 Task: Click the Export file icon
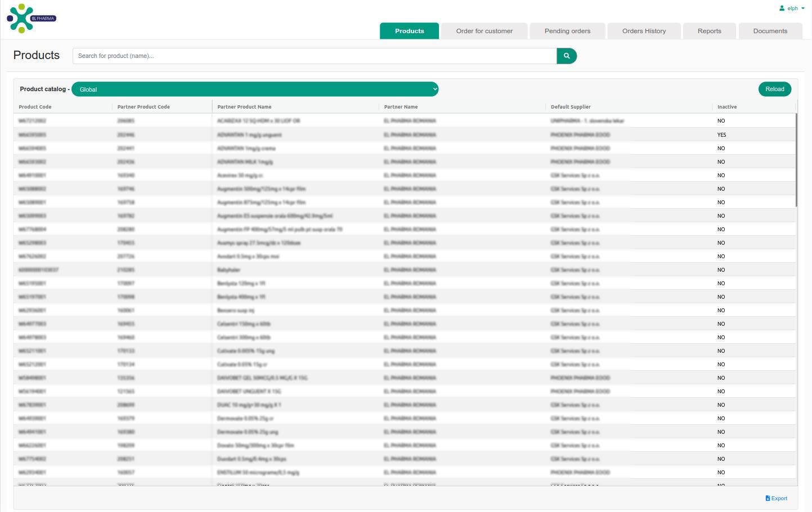768,498
